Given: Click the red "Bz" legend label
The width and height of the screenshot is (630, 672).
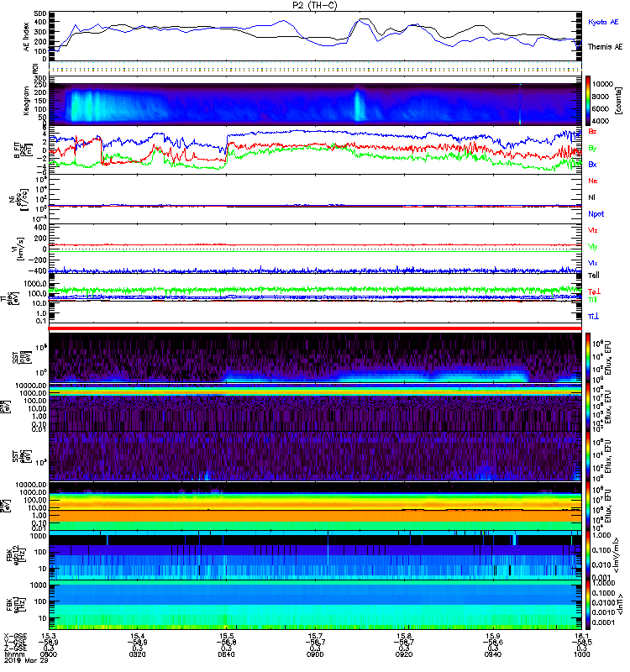Looking at the screenshot, I should (x=592, y=131).
